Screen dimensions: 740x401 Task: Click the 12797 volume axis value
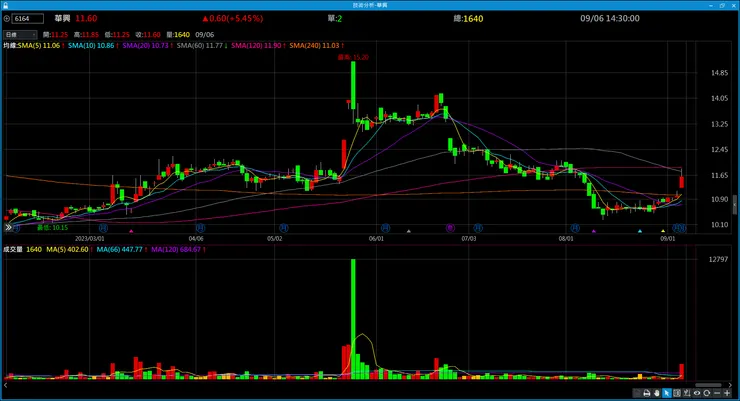[x=718, y=259]
